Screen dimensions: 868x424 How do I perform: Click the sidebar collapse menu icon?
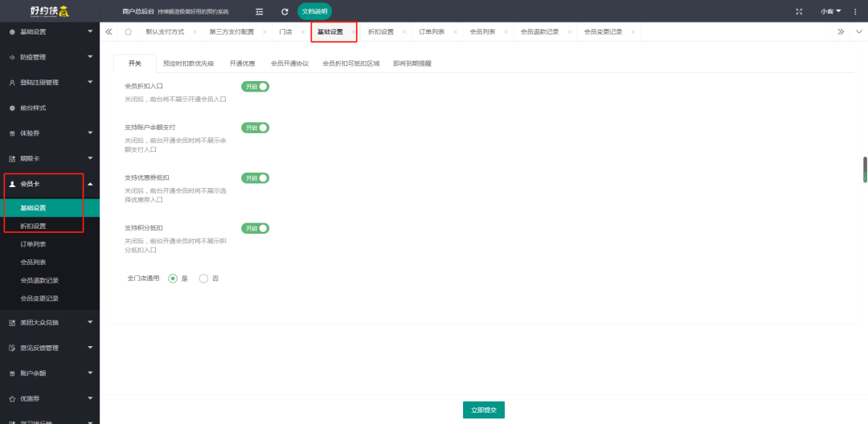[x=259, y=11]
